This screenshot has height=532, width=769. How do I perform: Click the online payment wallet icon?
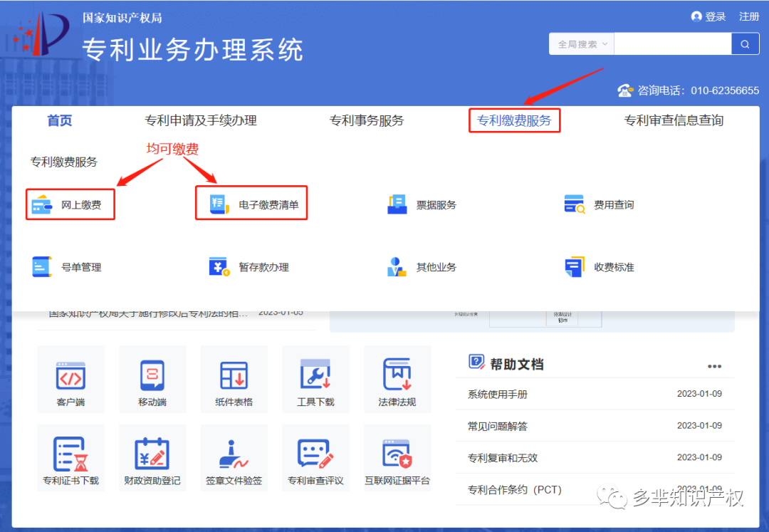pyautogui.click(x=42, y=205)
